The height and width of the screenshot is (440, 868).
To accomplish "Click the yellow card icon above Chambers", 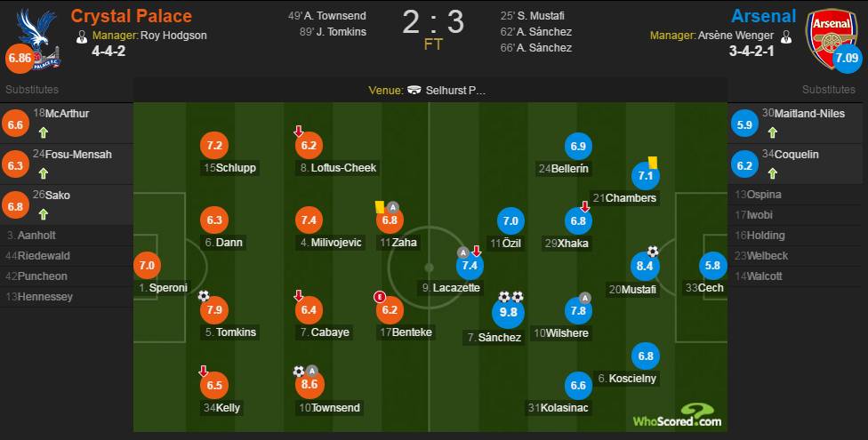I will 651,162.
